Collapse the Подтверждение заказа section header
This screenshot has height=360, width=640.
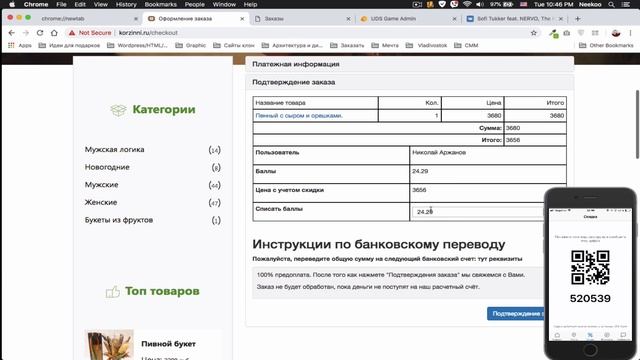pos(409,82)
